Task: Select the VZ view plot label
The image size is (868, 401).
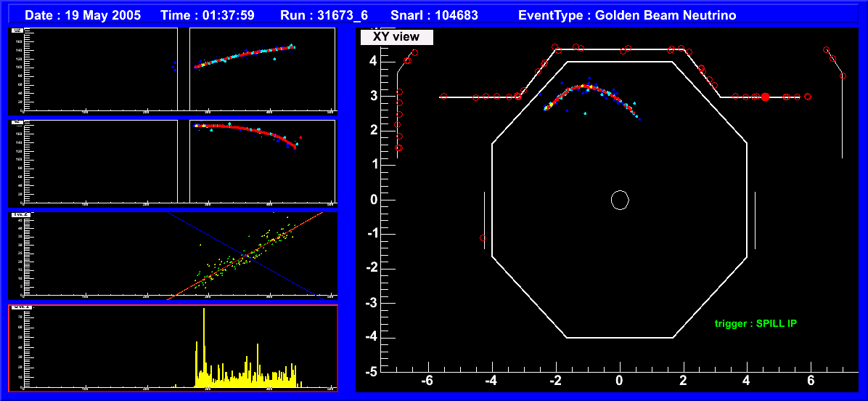Action: click(x=17, y=123)
